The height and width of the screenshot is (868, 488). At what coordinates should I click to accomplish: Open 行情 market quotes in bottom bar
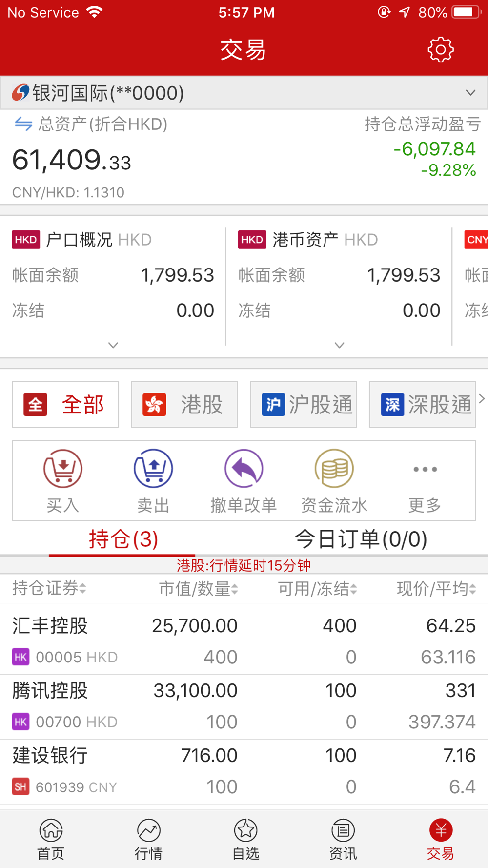click(x=148, y=839)
